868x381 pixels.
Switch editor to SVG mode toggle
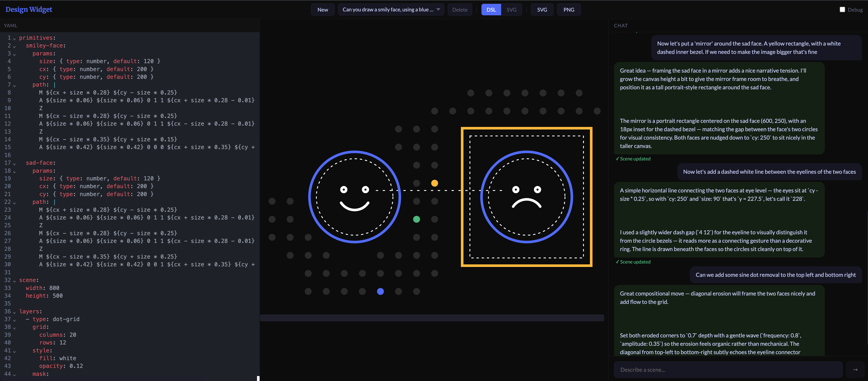(511, 9)
